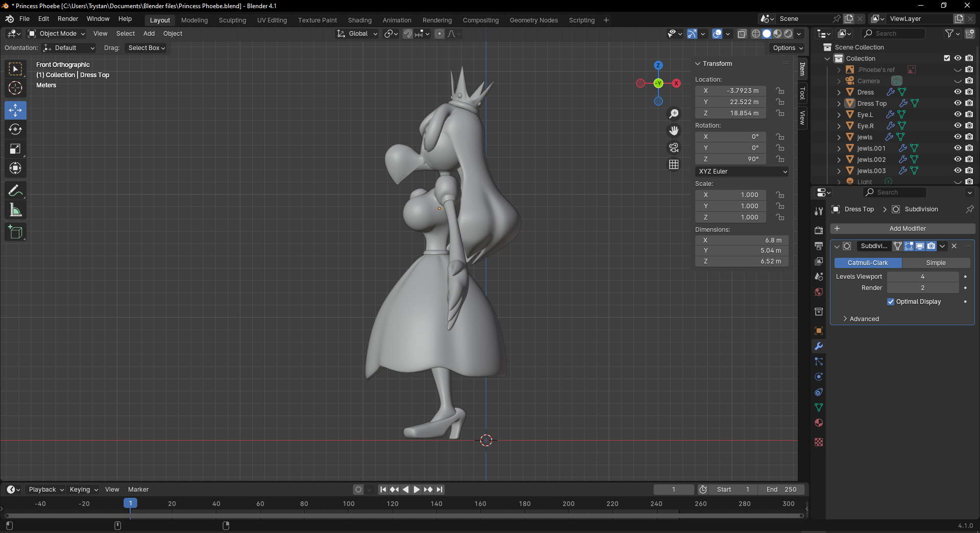The width and height of the screenshot is (980, 533).
Task: Click the Levels Viewport value field
Action: (922, 277)
